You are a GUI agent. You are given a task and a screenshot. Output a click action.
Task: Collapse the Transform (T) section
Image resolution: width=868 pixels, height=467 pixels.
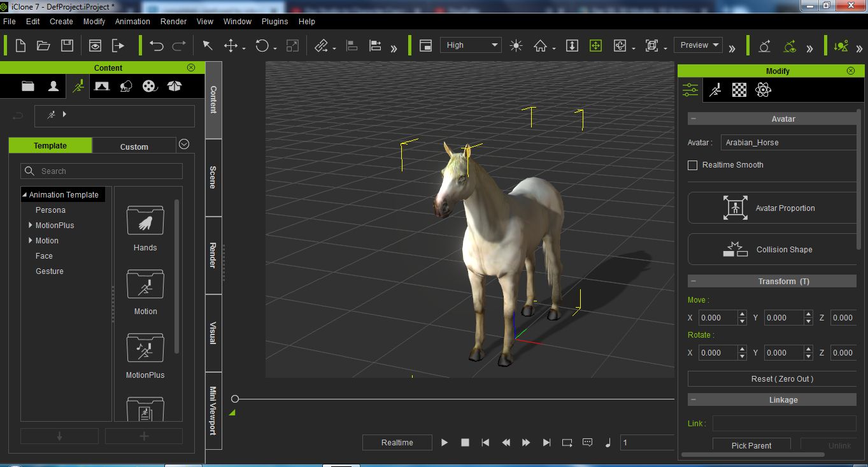click(694, 281)
